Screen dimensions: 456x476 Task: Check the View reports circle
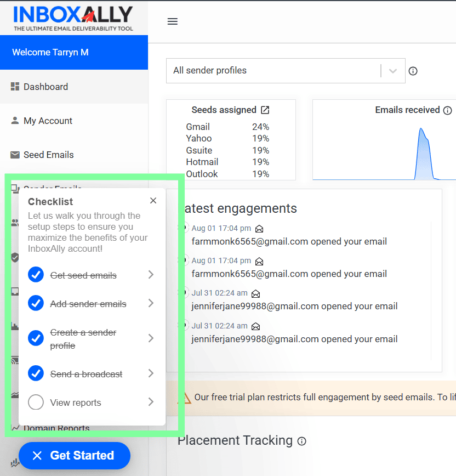click(36, 402)
